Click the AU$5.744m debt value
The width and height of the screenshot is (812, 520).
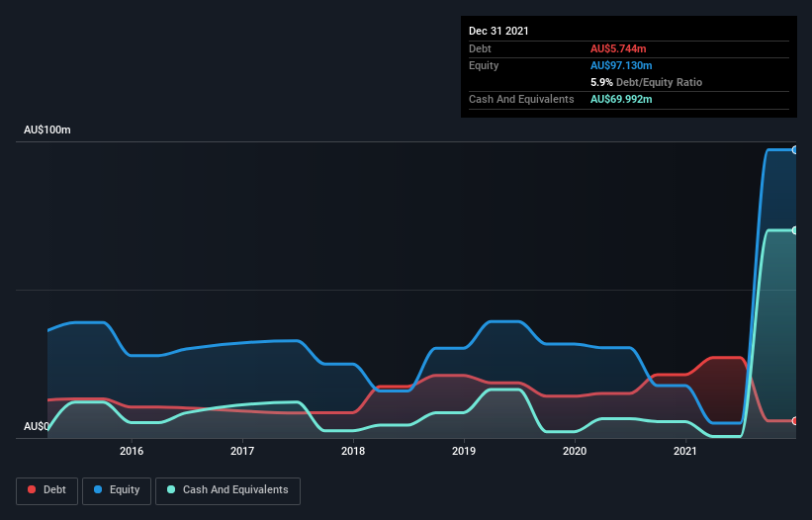618,48
